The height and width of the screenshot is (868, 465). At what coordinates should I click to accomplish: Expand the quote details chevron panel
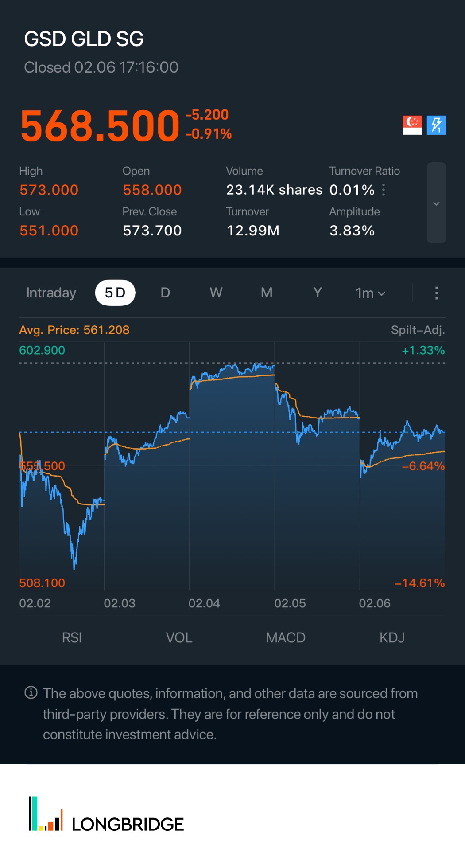pyautogui.click(x=436, y=203)
